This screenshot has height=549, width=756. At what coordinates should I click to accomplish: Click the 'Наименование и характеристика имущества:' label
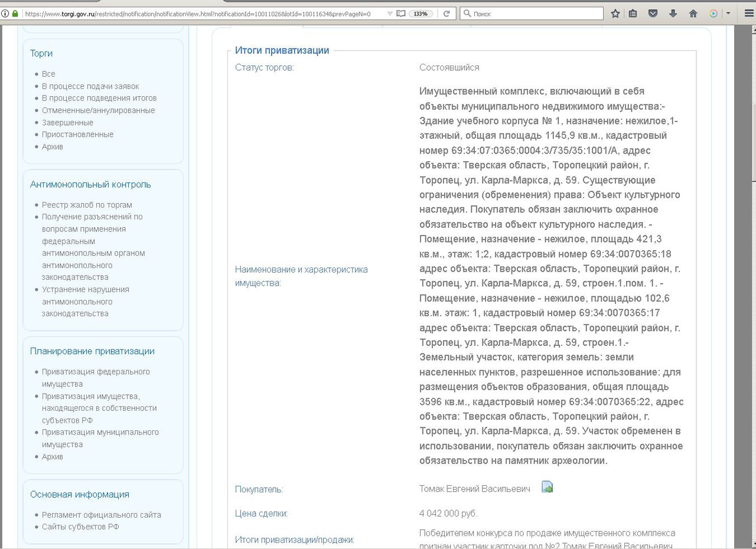(x=301, y=276)
